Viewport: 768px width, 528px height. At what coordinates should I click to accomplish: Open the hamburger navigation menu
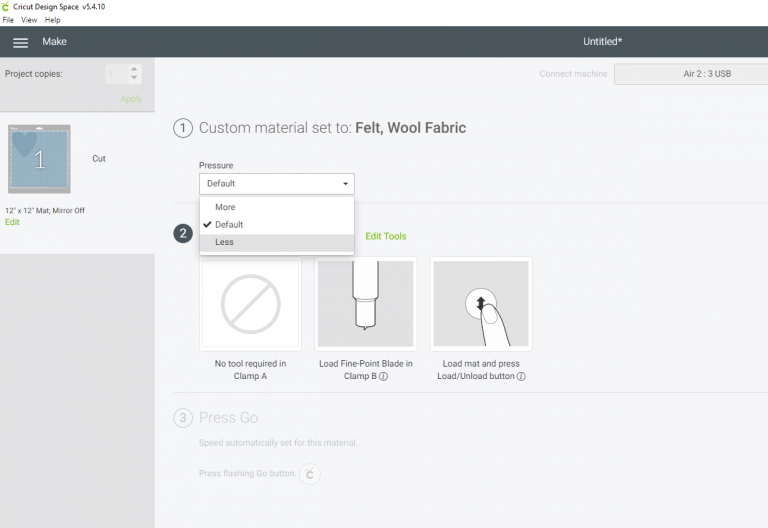[x=20, y=42]
